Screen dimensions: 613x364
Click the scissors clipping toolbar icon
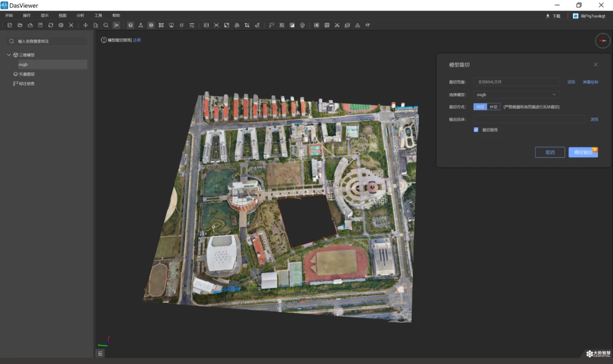337,25
